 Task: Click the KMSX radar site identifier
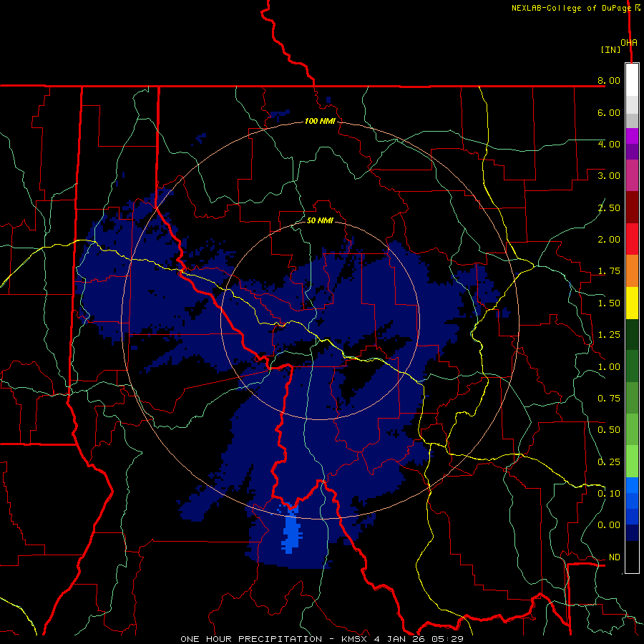354,639
